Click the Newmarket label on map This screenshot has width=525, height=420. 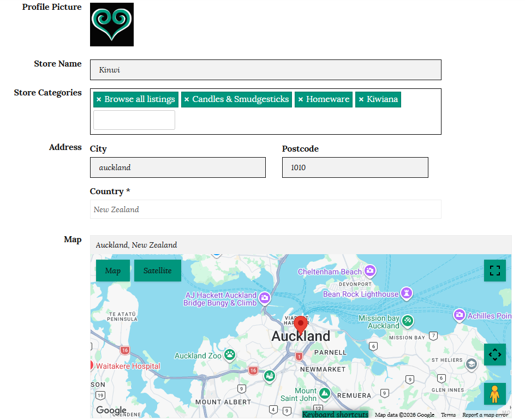click(323, 369)
